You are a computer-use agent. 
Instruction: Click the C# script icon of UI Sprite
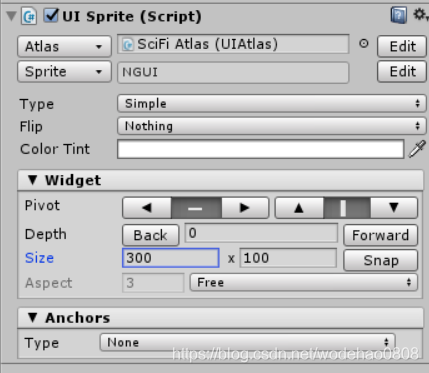(x=29, y=16)
